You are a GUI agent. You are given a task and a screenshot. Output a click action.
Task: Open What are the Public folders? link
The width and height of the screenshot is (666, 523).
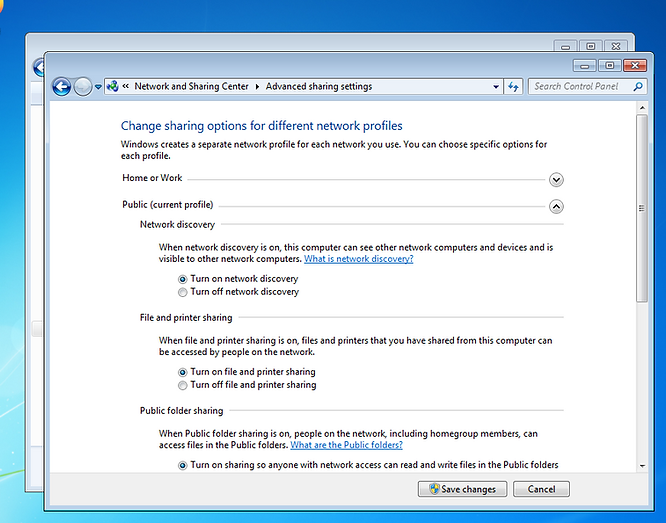[346, 445]
